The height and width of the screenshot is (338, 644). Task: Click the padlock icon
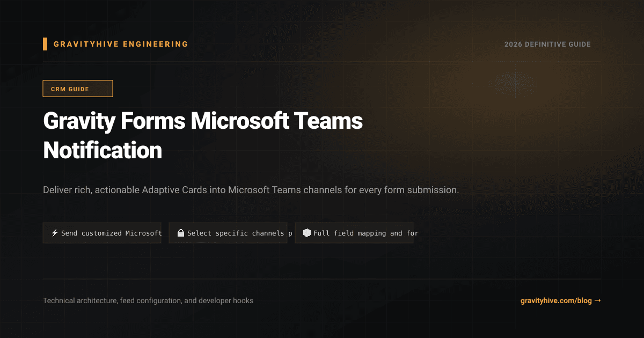[181, 233]
